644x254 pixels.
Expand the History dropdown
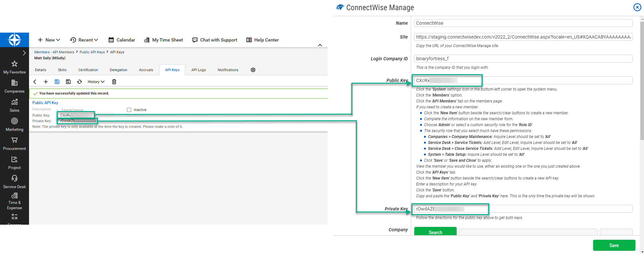96,82
